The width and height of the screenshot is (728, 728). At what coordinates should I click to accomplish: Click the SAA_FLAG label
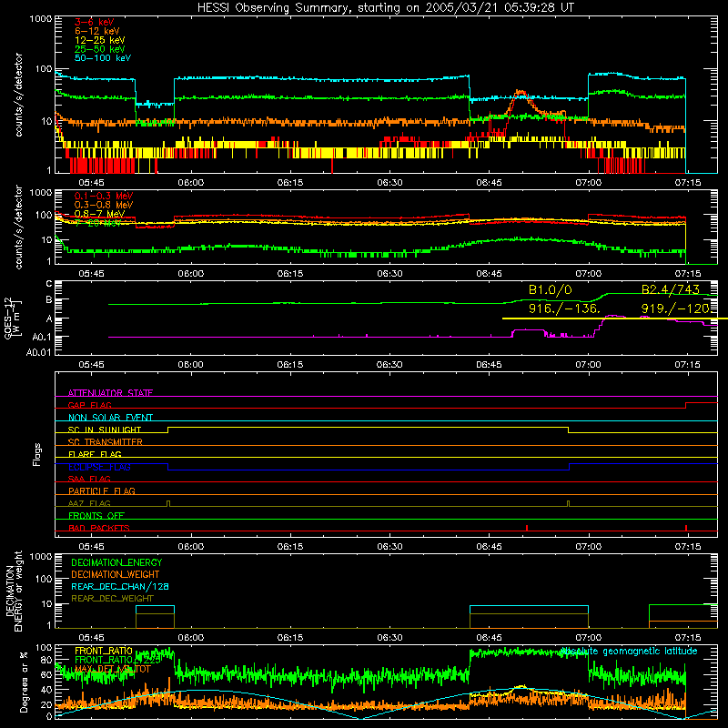89,479
